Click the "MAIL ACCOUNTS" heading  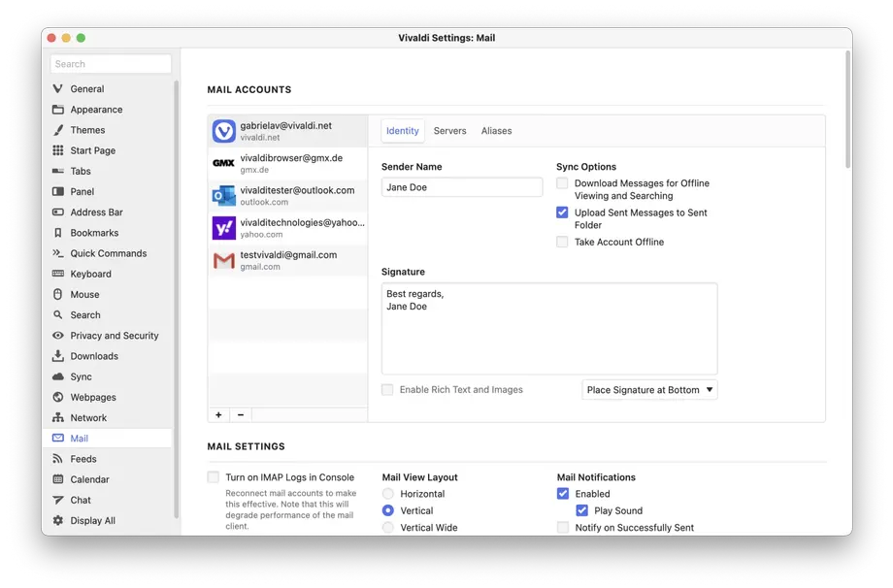click(249, 89)
